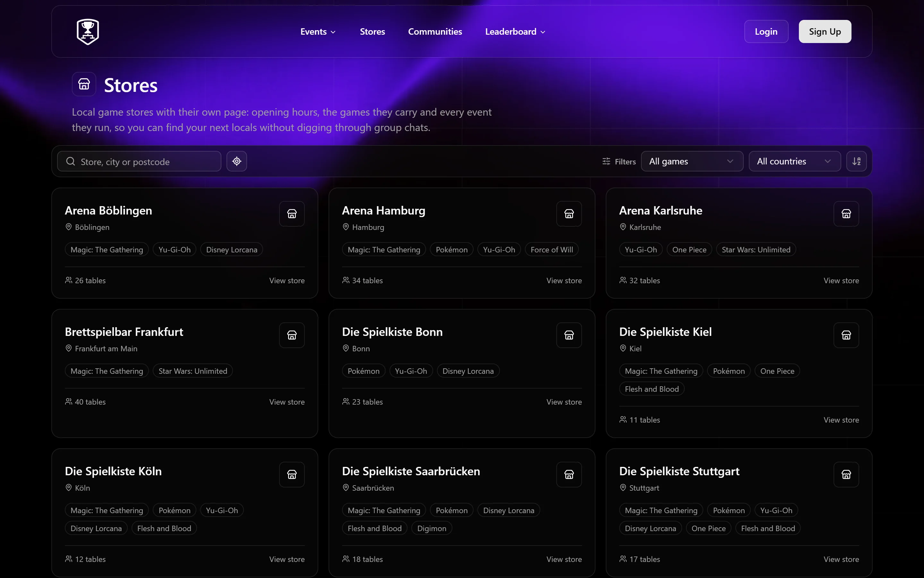Image resolution: width=924 pixels, height=578 pixels.
Task: Click Die Spielkiste Kiel store icon
Action: [x=846, y=335]
